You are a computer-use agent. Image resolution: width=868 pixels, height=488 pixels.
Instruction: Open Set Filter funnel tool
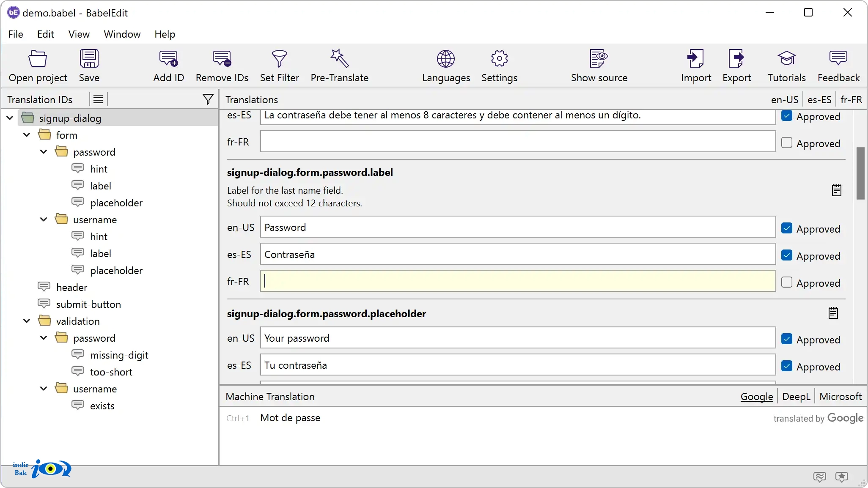279,59
